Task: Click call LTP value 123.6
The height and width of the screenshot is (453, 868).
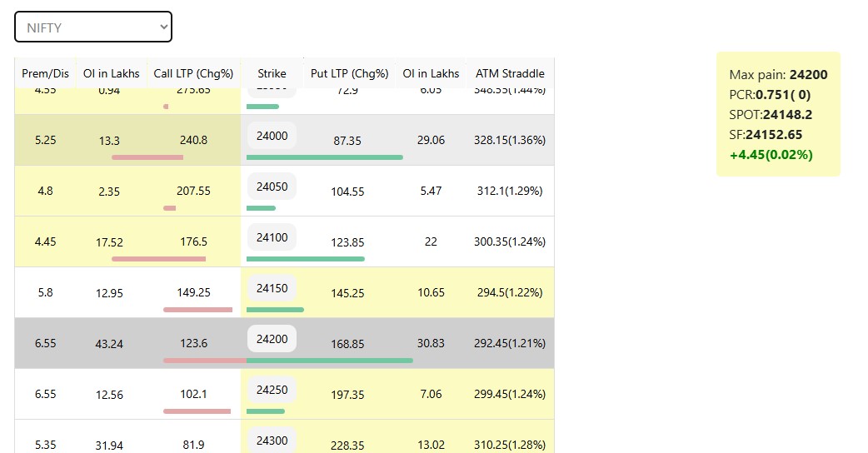Action: tap(194, 343)
